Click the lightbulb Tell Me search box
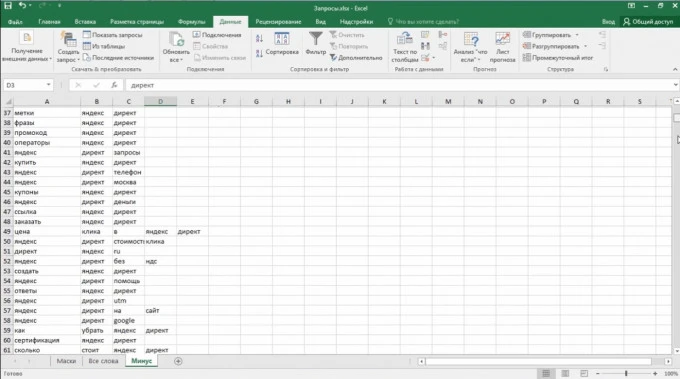 click(x=423, y=21)
